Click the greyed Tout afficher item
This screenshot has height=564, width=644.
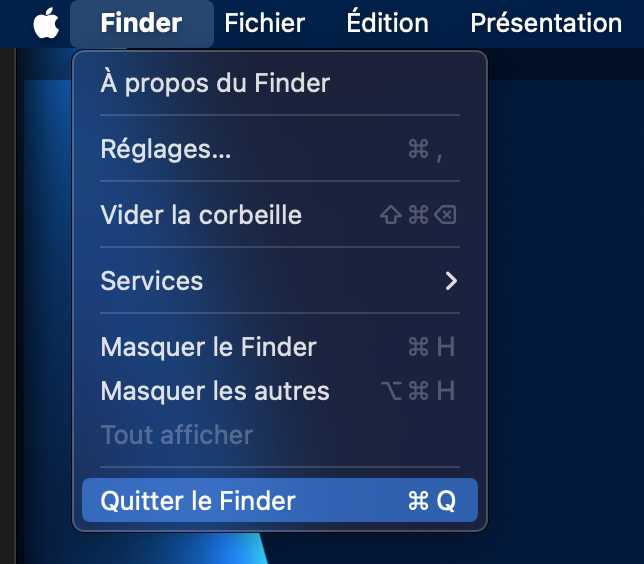176,435
